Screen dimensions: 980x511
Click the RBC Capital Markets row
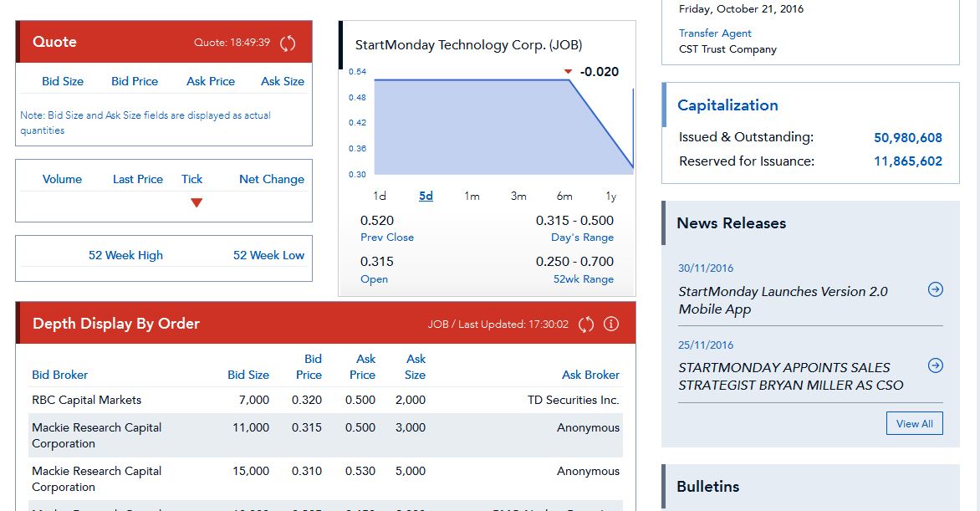pyautogui.click(x=325, y=400)
